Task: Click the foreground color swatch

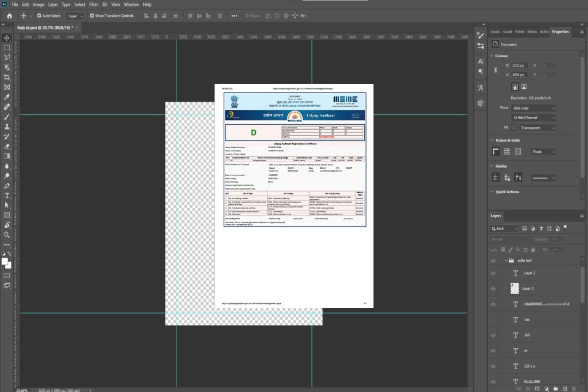Action: [x=5, y=262]
